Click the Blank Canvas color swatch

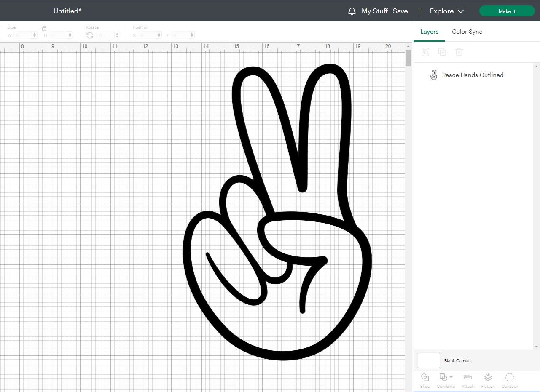pyautogui.click(x=429, y=360)
